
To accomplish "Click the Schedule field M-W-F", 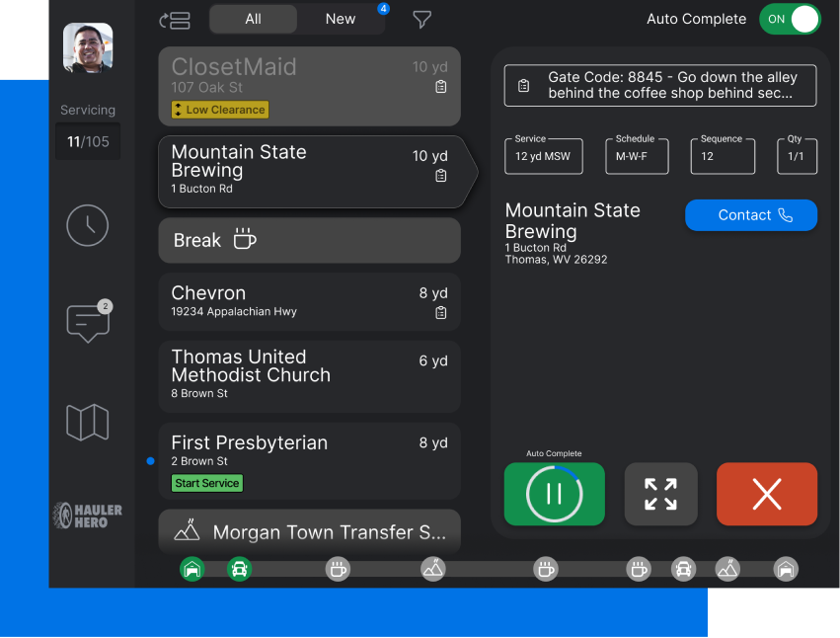I will point(637,155).
